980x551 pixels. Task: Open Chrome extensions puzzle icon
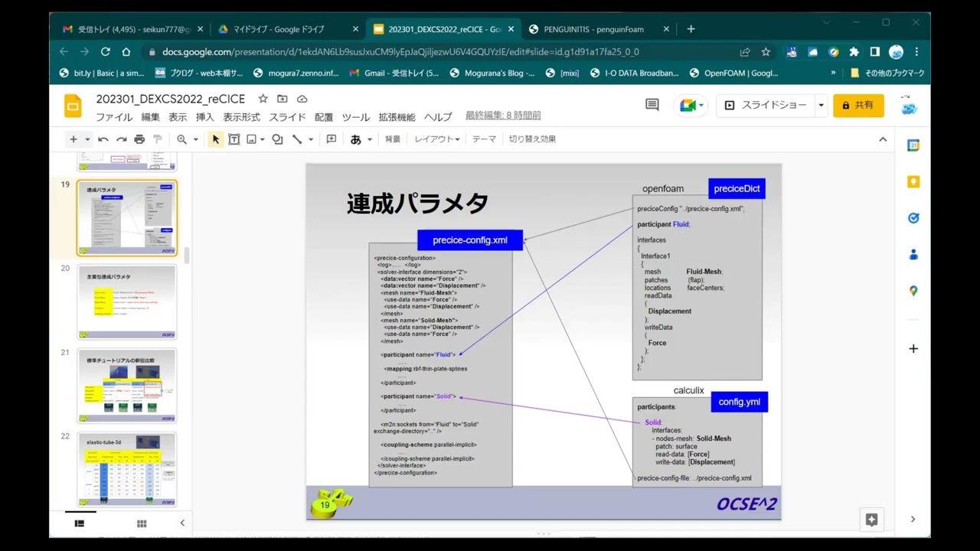click(x=854, y=52)
